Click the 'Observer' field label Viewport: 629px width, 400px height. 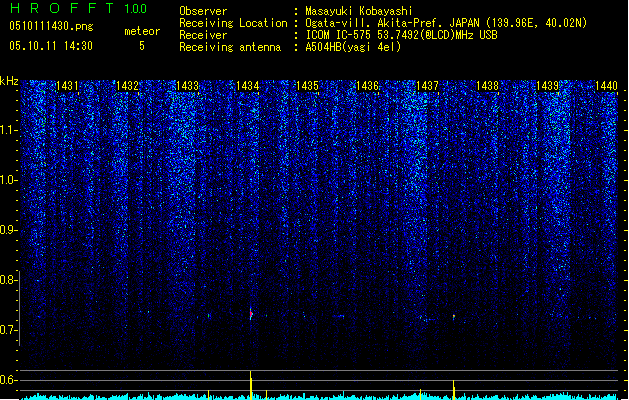pos(203,11)
